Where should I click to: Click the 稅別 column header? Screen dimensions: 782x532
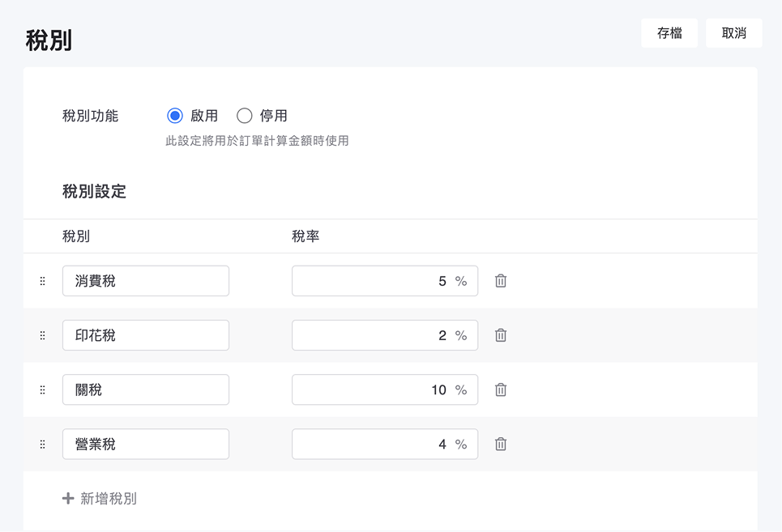pyautogui.click(x=76, y=236)
